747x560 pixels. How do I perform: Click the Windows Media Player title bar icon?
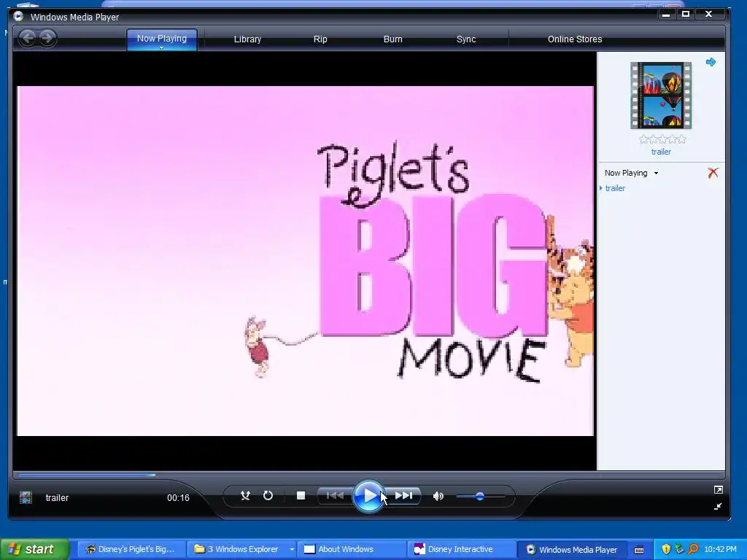(18, 17)
